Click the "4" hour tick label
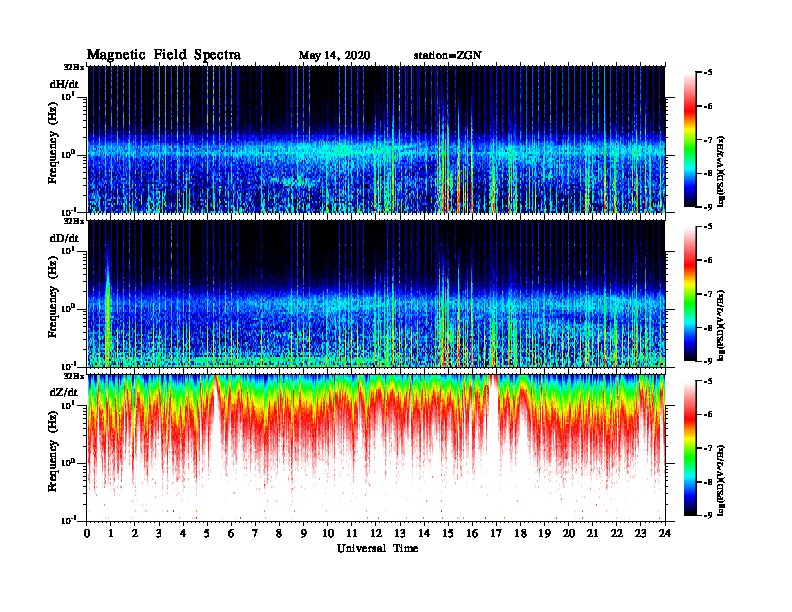This screenshot has height=612, width=792. tap(183, 534)
